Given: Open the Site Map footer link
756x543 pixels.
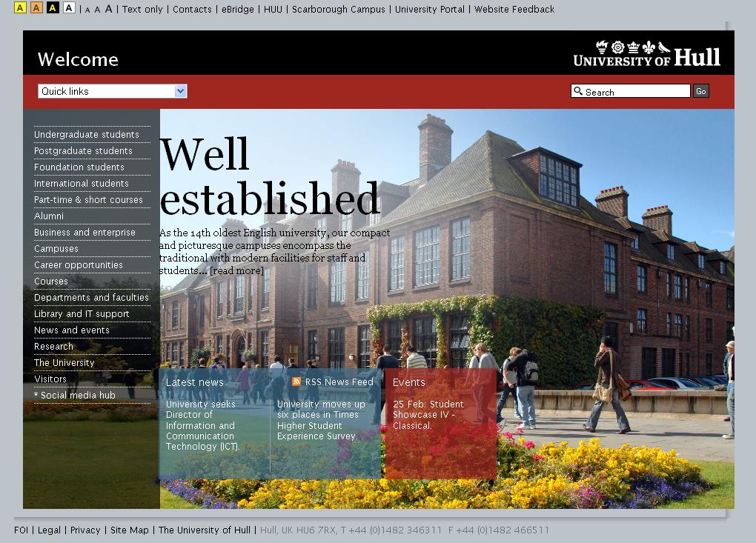Looking at the screenshot, I should (129, 530).
